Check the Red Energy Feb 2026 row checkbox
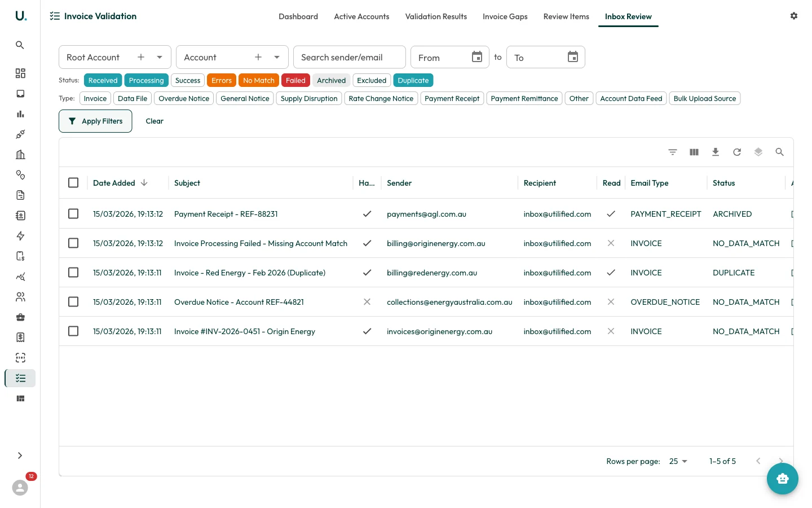The height and width of the screenshot is (508, 812). click(x=73, y=273)
